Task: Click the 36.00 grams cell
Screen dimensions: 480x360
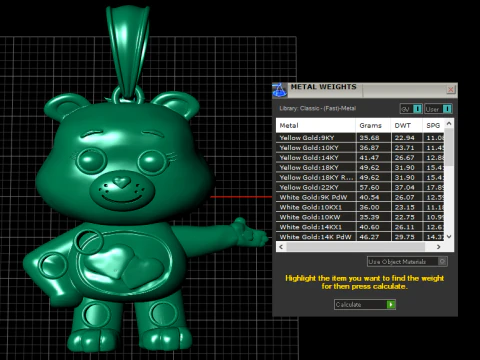Action: [373, 207]
